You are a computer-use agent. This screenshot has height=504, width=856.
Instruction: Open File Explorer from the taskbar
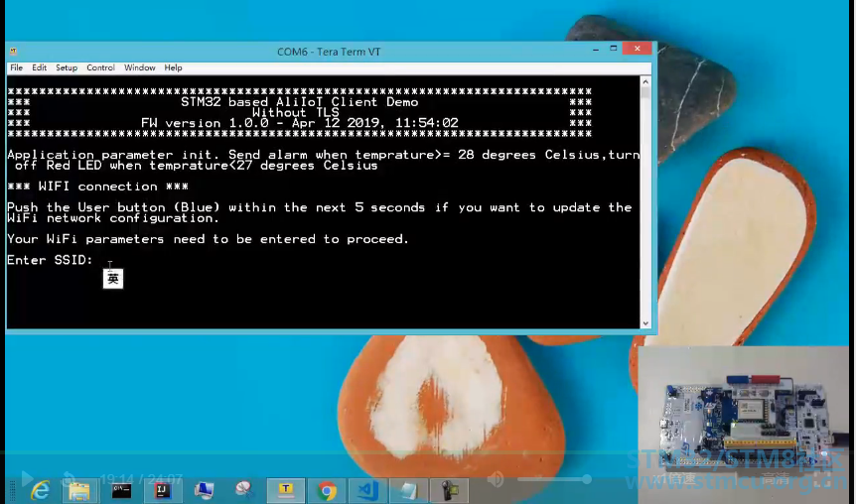(78, 491)
